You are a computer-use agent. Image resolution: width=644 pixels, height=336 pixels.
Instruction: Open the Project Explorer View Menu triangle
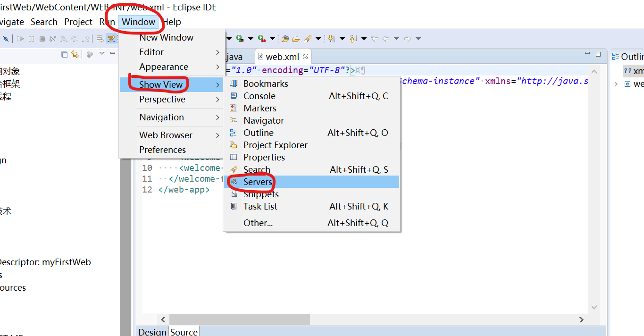102,53
